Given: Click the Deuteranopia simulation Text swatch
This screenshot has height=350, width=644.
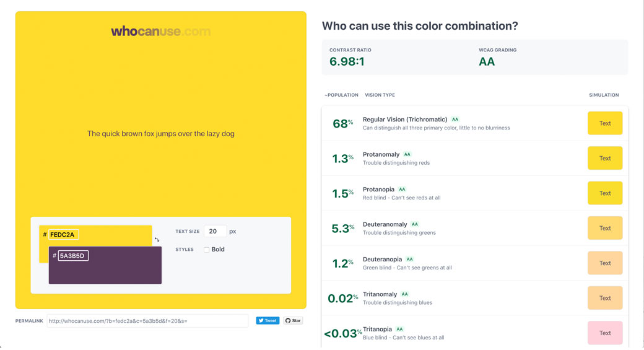Looking at the screenshot, I should click(x=605, y=263).
